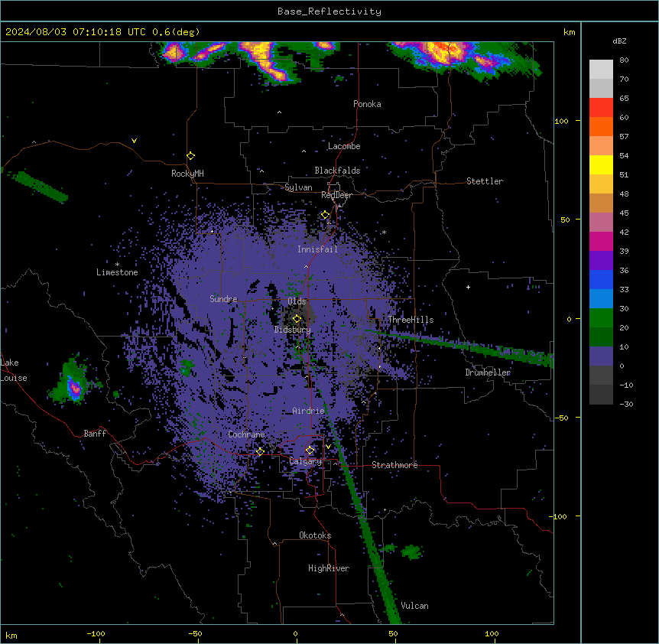Pick the slate purple 10-0 dBZ swatch
Image resolution: width=659 pixels, height=644 pixels.
tap(601, 356)
